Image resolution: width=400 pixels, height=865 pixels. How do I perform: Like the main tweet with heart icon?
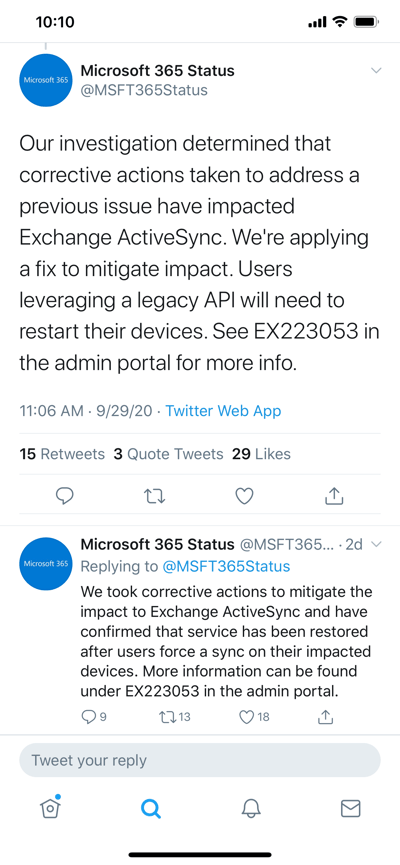(244, 496)
